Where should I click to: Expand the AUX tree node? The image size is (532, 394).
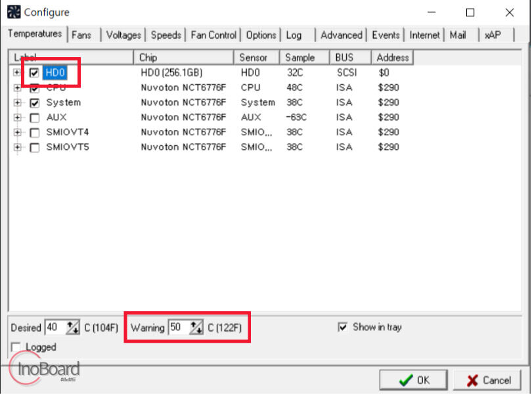point(17,118)
